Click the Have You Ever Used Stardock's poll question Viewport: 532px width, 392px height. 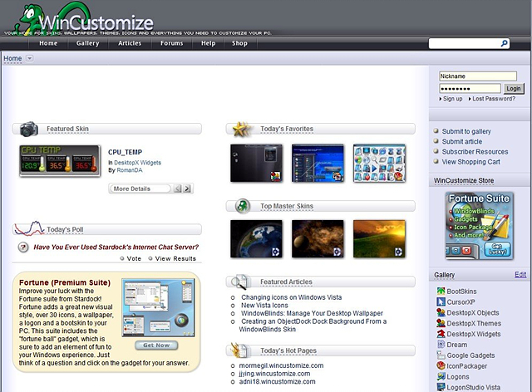[116, 247]
